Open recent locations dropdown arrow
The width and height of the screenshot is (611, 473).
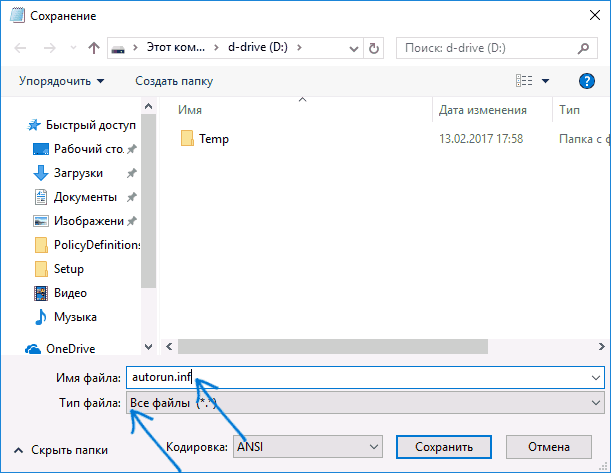(73, 48)
